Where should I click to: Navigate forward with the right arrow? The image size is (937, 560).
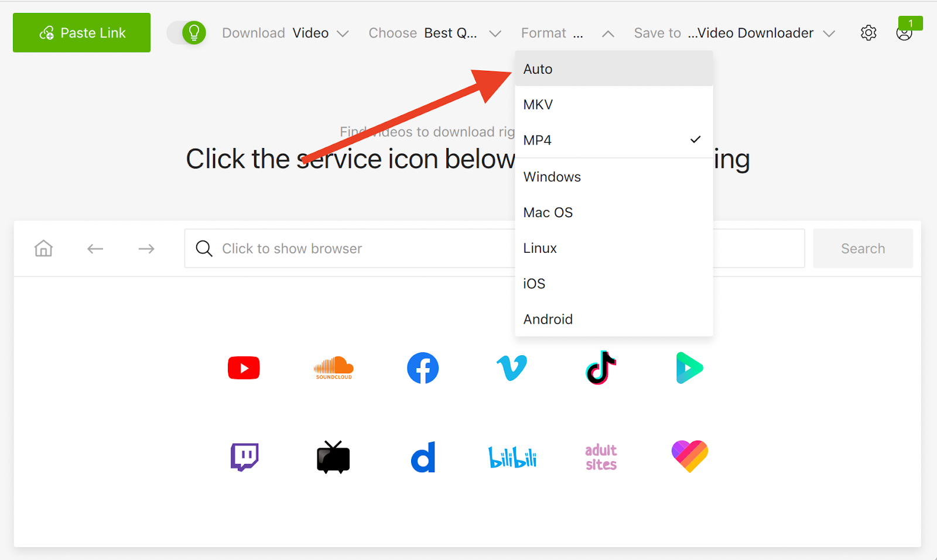click(x=146, y=249)
